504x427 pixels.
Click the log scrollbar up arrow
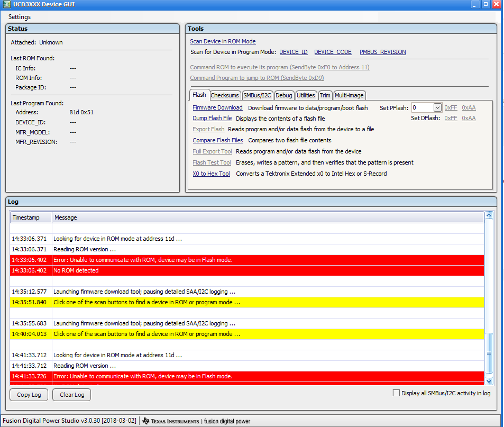489,215
